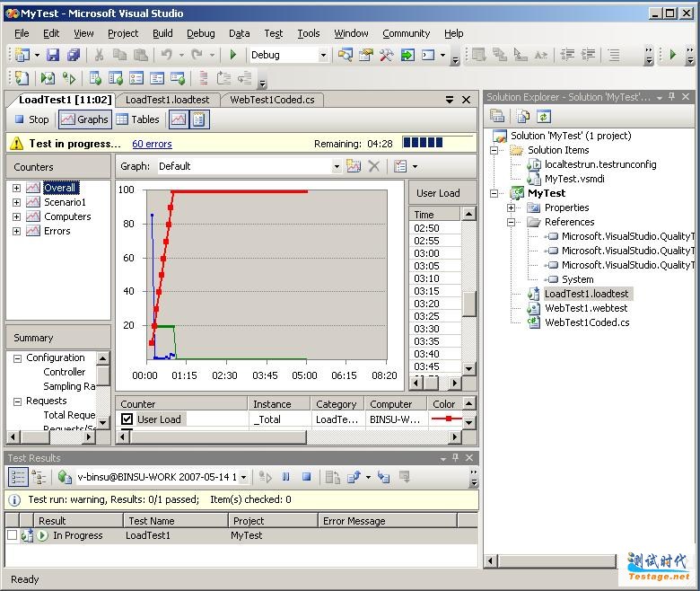Collapse the References folder in Solution Explorer
The image size is (700, 591).
pyautogui.click(x=512, y=222)
